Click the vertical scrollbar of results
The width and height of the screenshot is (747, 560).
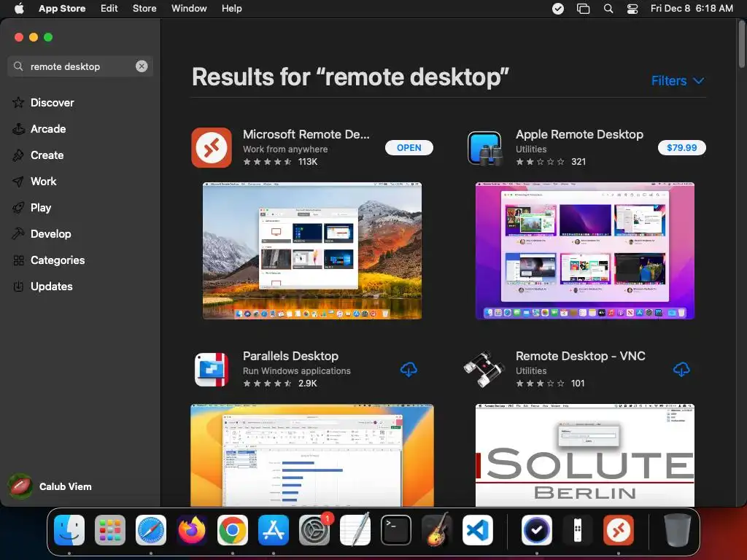tap(742, 45)
